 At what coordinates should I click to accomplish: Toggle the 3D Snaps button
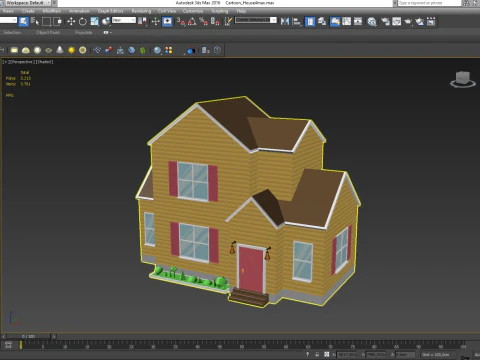tap(181, 22)
